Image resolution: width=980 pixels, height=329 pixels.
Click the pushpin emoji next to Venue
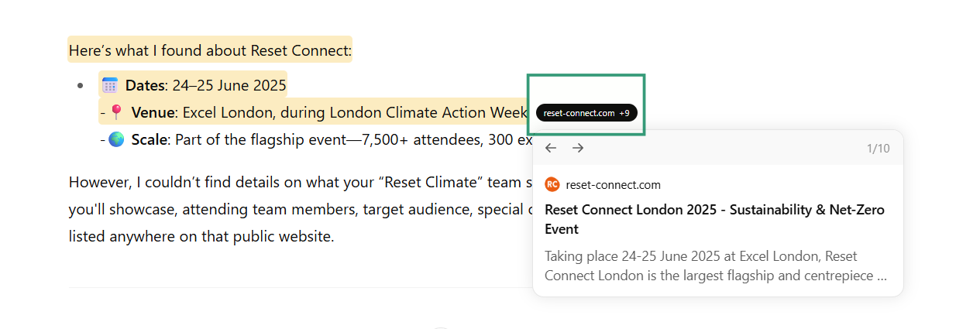(116, 112)
